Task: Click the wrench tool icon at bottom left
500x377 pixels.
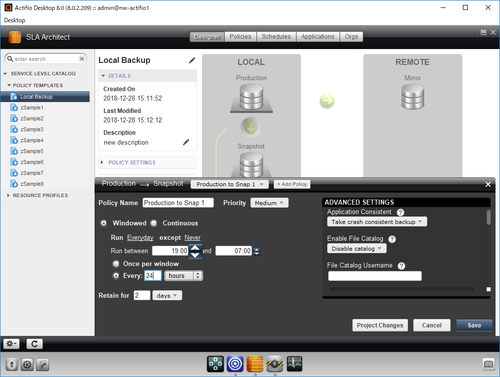Action: 43,364
